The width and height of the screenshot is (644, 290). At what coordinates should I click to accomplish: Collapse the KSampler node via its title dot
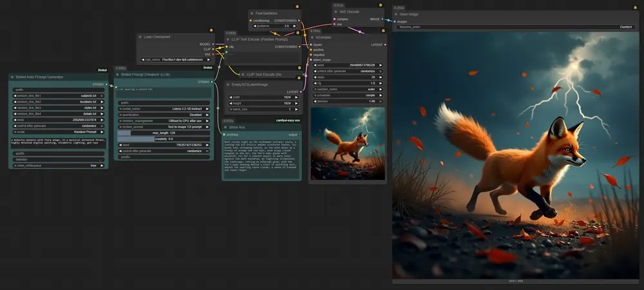click(x=312, y=37)
